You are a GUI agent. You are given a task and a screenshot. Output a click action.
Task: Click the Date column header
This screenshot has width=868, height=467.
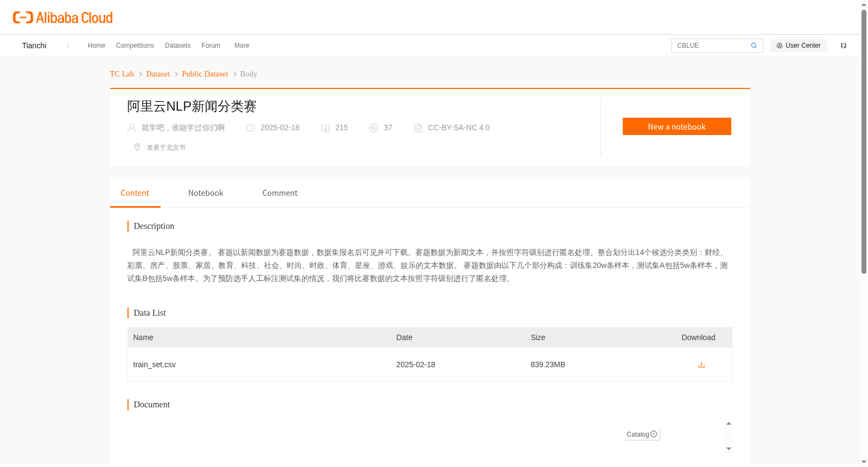pos(404,337)
